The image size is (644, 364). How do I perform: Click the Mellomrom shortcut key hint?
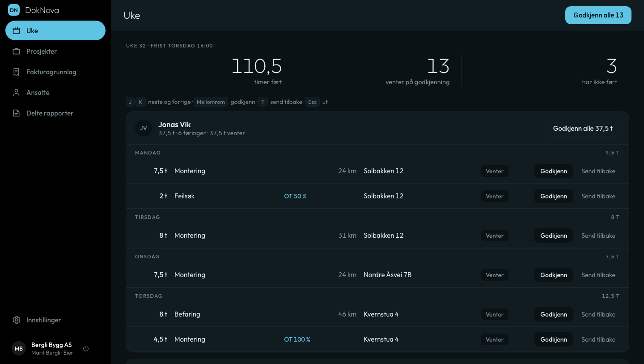point(211,102)
